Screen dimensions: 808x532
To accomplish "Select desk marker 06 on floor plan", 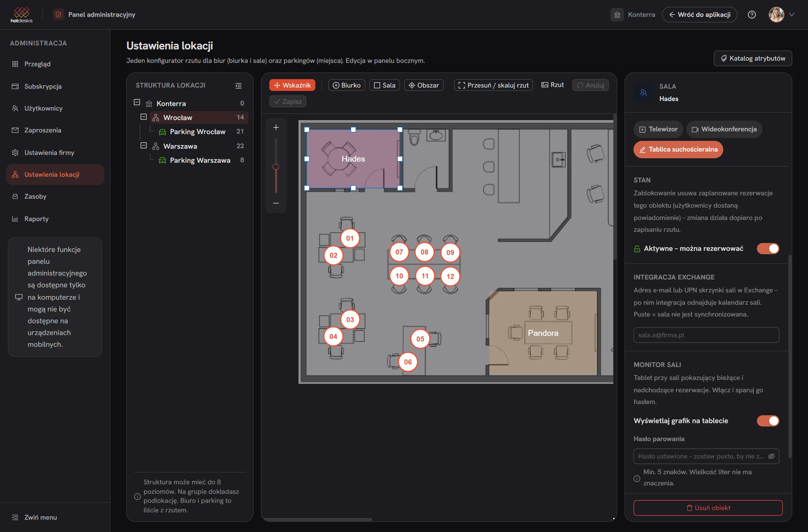I will point(408,362).
